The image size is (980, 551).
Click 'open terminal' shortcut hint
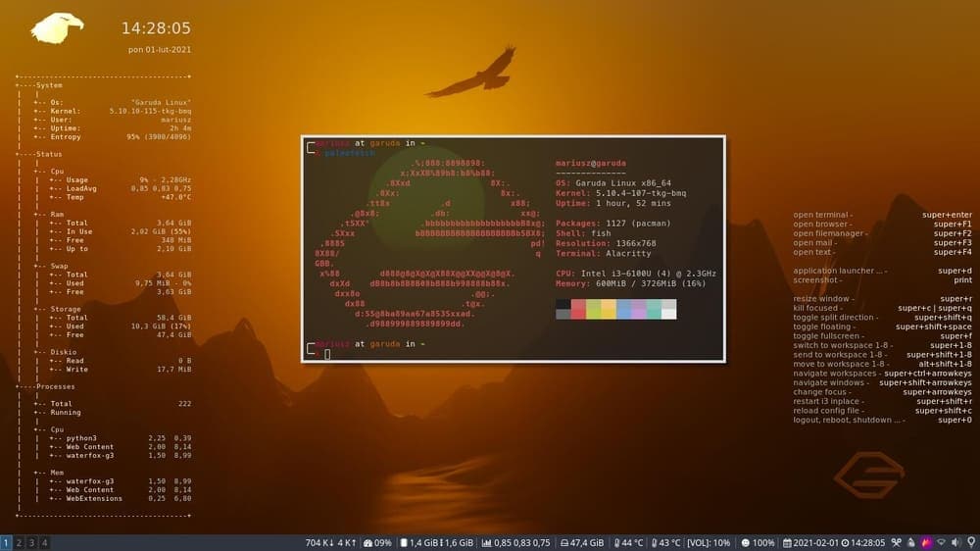click(883, 215)
